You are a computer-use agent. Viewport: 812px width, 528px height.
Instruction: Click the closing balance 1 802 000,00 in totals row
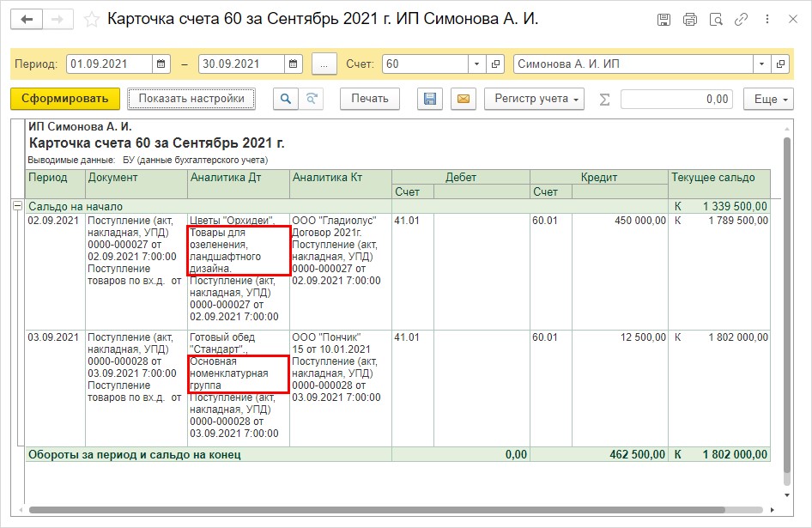tap(735, 454)
